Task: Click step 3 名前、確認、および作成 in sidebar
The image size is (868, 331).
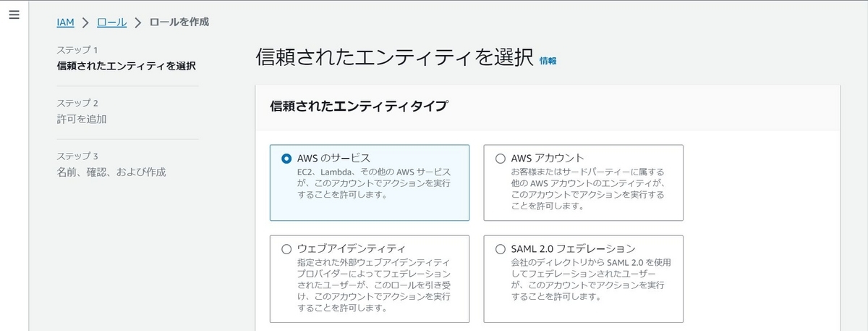Action: (x=111, y=172)
